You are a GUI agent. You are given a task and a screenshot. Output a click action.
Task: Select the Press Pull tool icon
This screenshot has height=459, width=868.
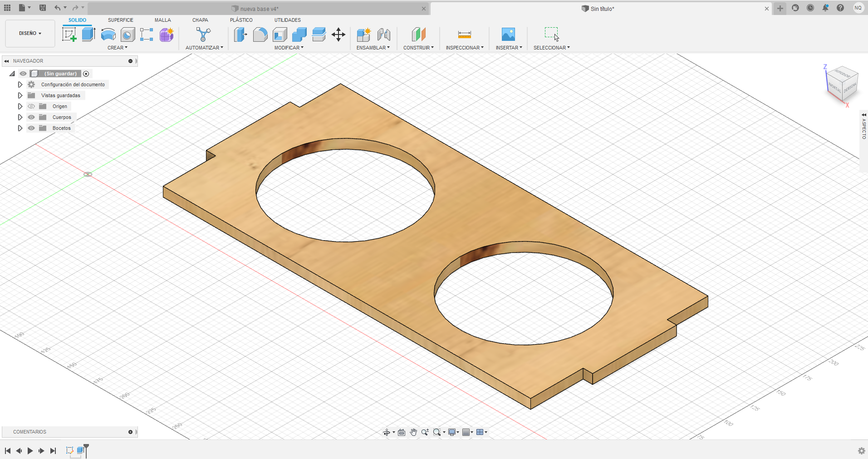(x=240, y=35)
